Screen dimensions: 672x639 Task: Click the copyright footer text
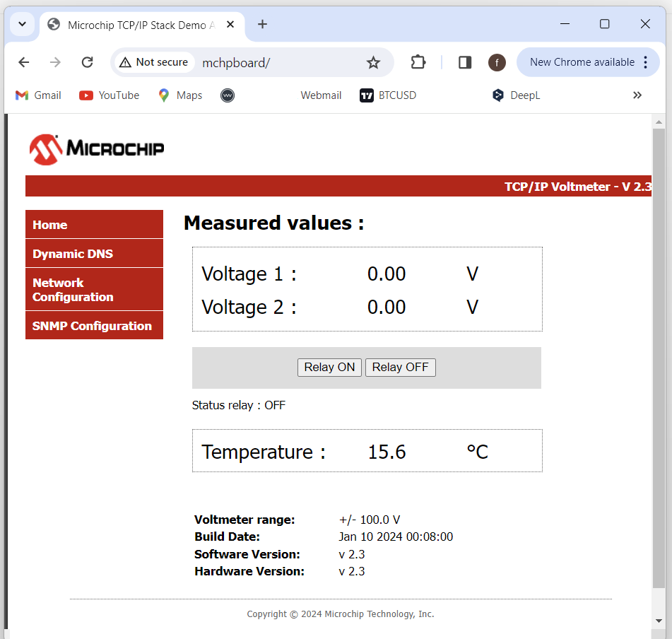tap(341, 614)
